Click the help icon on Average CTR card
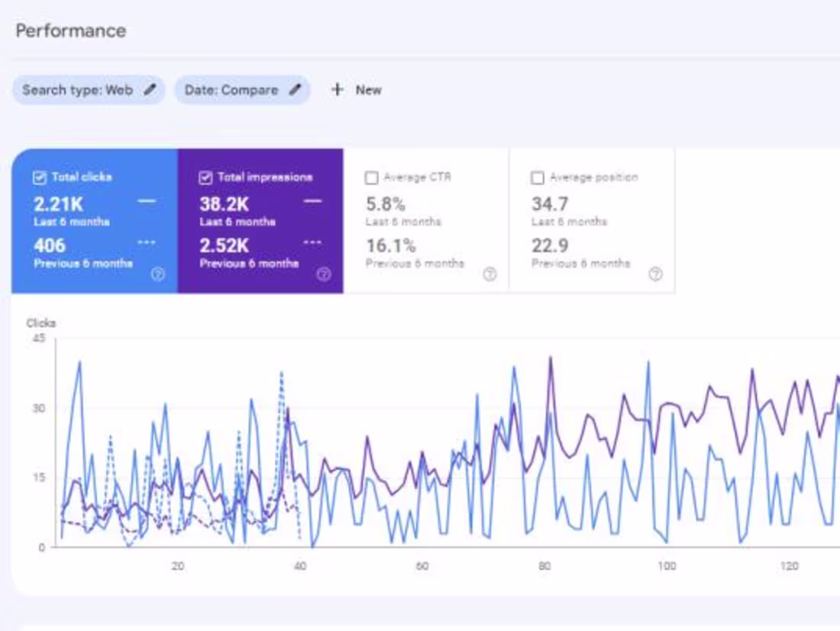The image size is (840, 631). click(489, 273)
